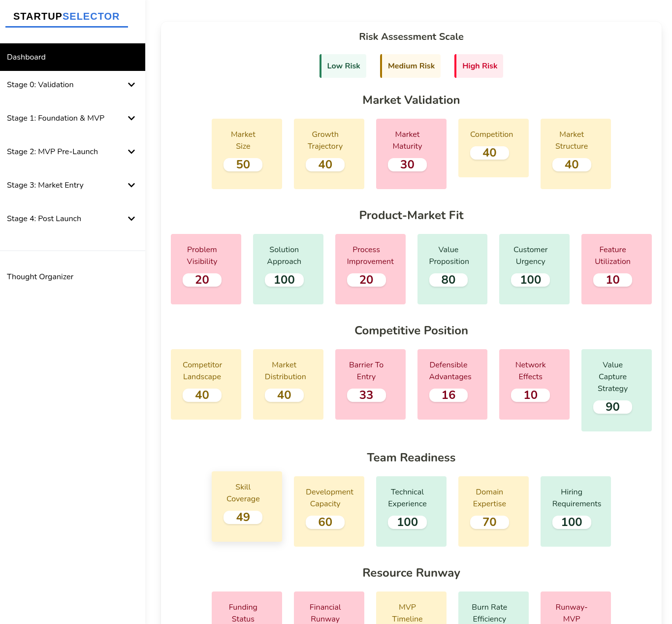Image resolution: width=672 pixels, height=624 pixels.
Task: Edit the Value Capture Strategy score field
Action: tap(612, 407)
